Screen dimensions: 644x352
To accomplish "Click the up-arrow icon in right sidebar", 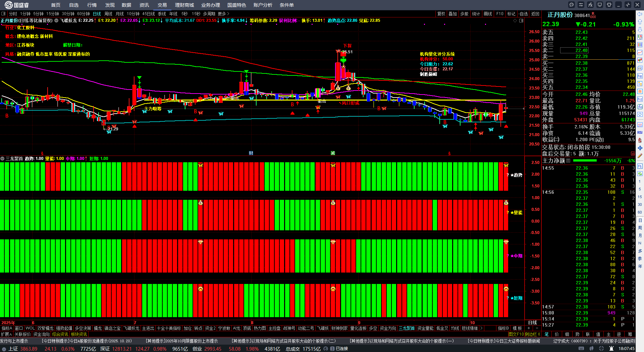I will point(640,22).
